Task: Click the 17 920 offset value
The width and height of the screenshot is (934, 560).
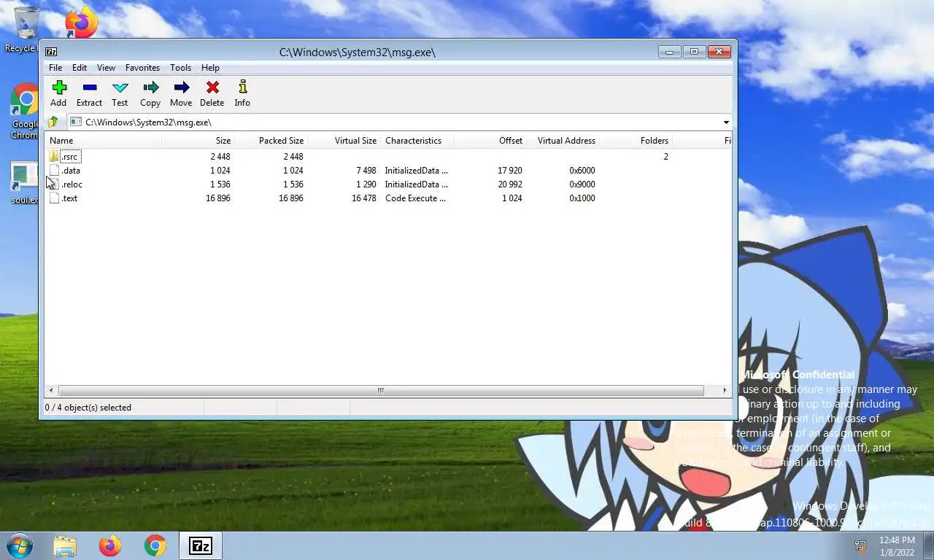Action: tap(510, 171)
